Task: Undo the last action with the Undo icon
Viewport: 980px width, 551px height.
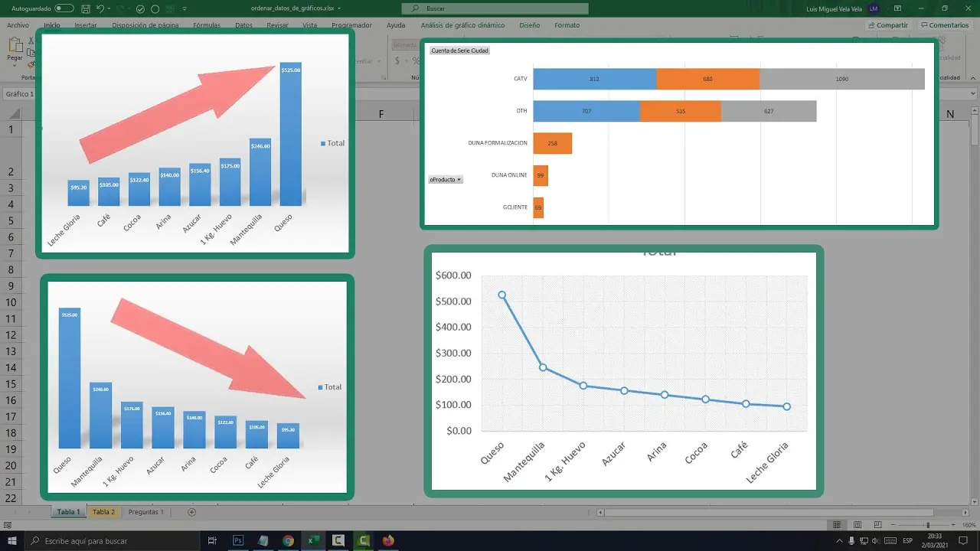Action: click(100, 7)
